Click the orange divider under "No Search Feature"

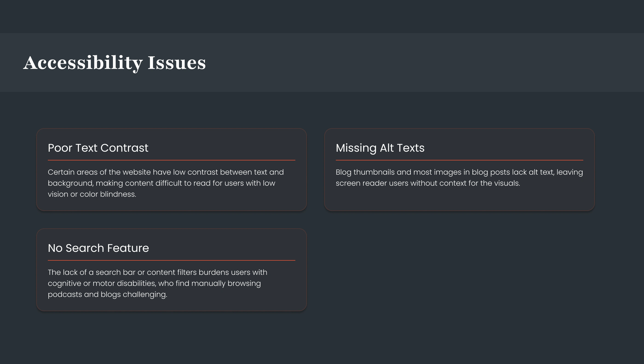171,260
